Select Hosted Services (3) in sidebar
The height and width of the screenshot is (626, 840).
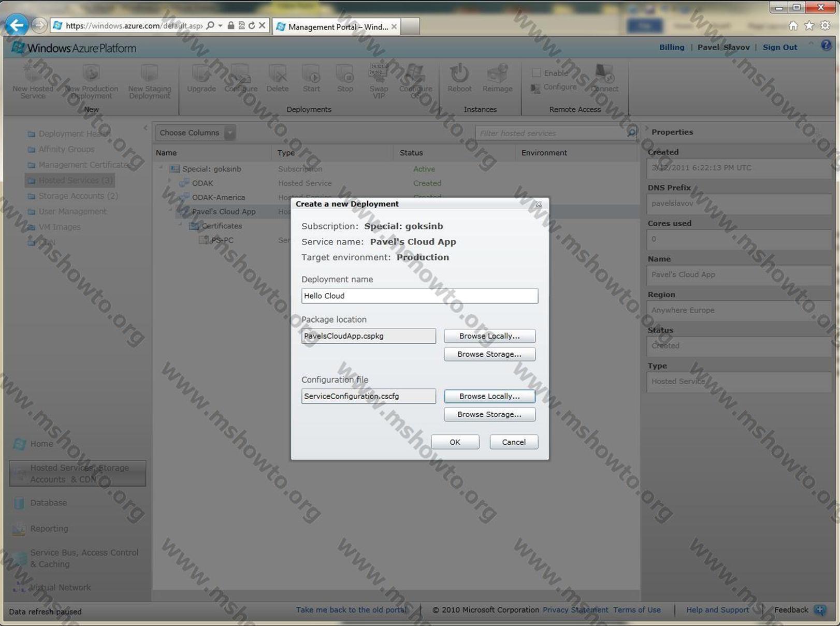pos(69,180)
